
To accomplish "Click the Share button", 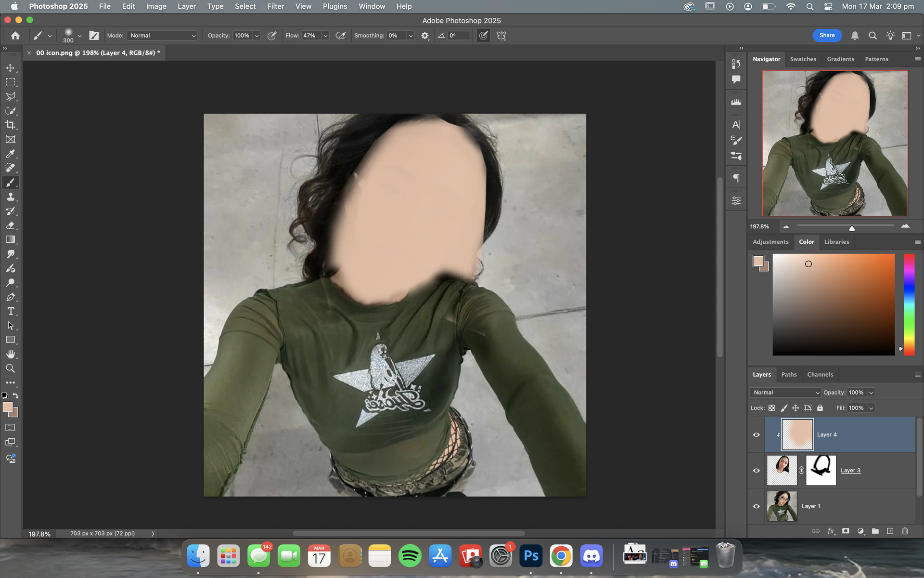I will coord(827,35).
